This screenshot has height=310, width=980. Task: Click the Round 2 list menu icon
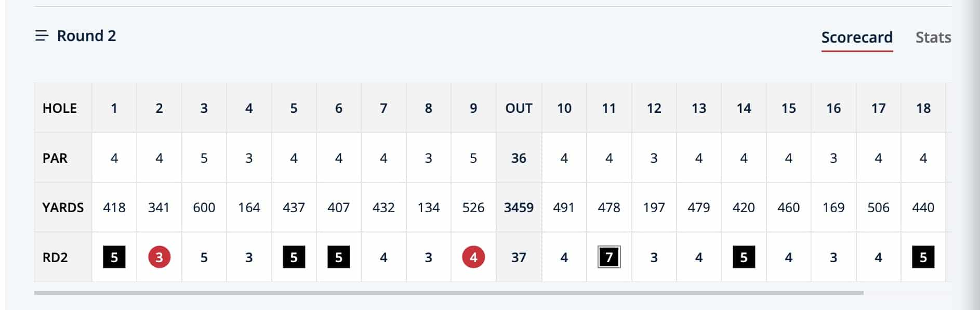[x=42, y=36]
